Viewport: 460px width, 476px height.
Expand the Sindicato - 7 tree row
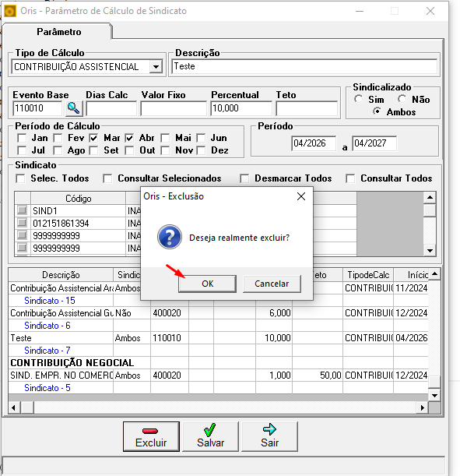pos(47,351)
